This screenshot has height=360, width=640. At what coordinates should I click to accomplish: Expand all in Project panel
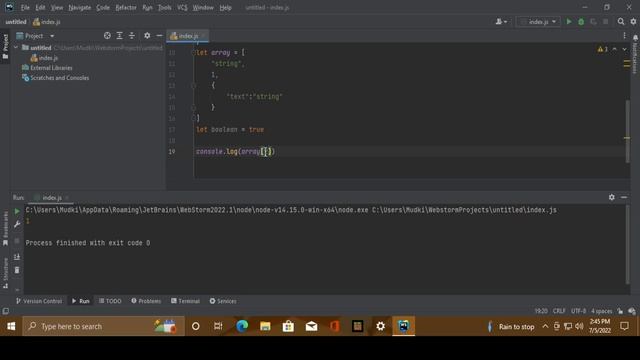click(x=120, y=36)
